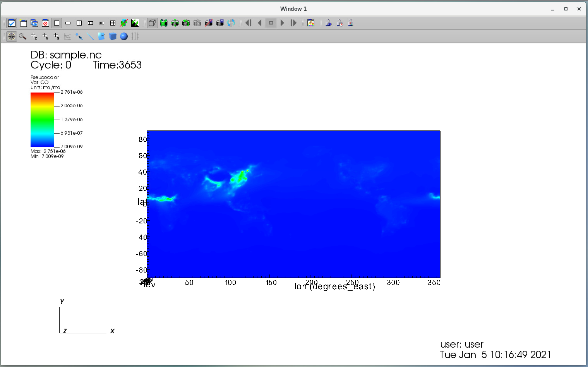
Task: Invert the foreground and background colors
Action: 135,23
